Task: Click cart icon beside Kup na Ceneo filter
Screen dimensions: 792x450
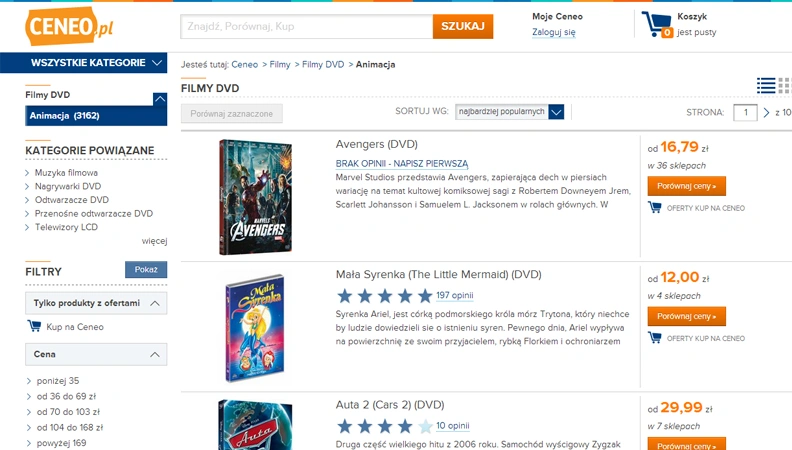Action: coord(34,326)
